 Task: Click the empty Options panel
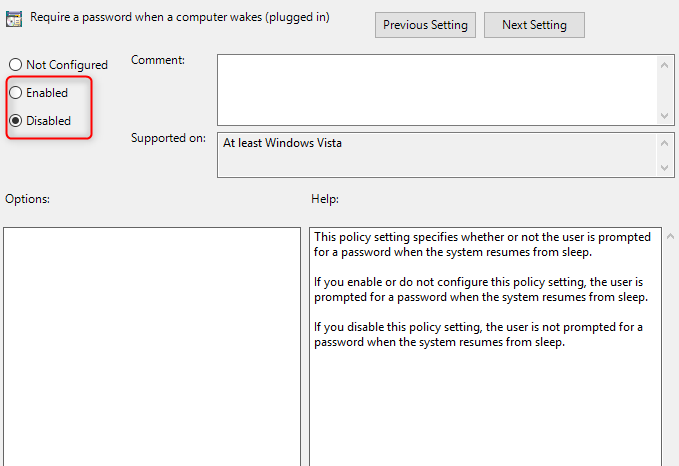(x=152, y=346)
